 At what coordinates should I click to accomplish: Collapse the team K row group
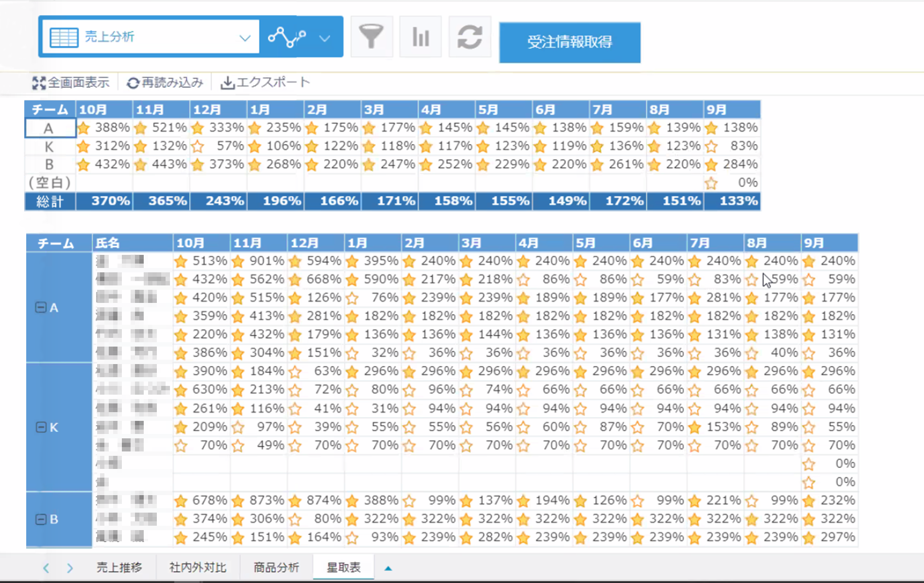tap(41, 427)
